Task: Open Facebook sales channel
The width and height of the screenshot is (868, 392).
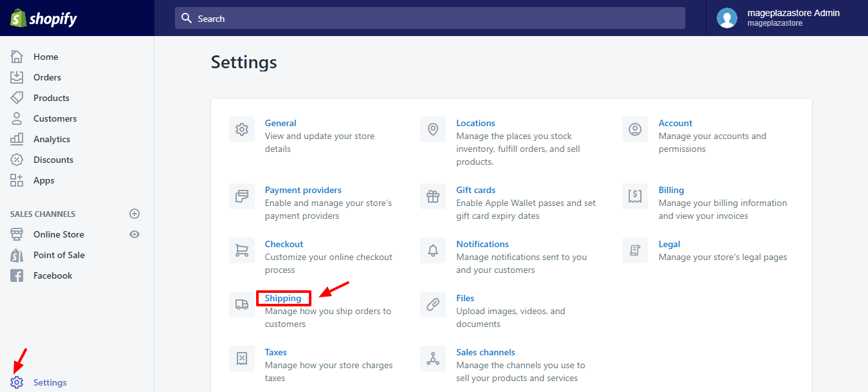Action: 53,275
